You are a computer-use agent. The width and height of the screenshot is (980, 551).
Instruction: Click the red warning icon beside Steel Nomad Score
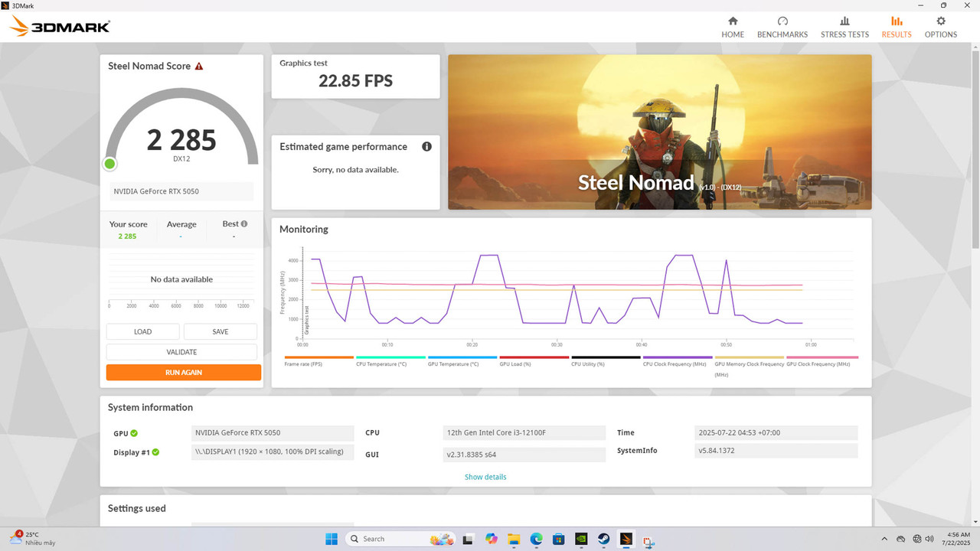(199, 67)
